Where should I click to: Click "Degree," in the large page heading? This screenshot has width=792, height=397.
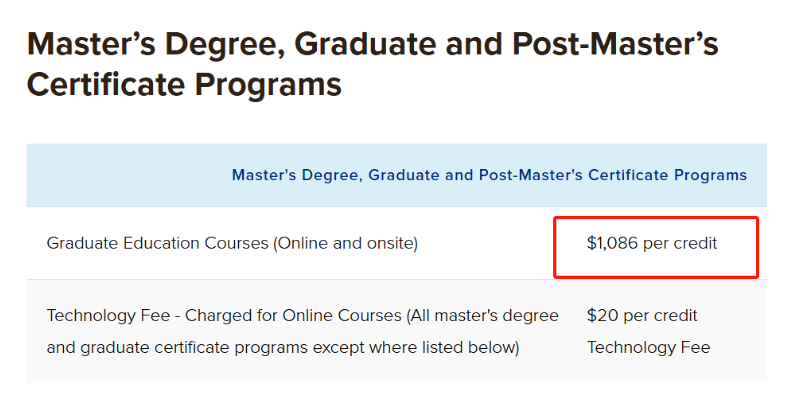point(225,45)
